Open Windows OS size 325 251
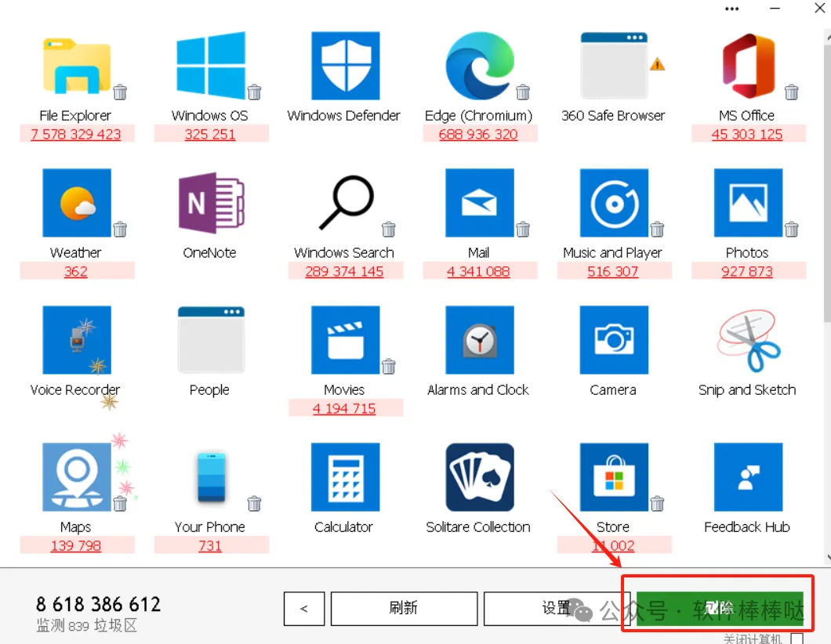The height and width of the screenshot is (644, 831). 210,135
